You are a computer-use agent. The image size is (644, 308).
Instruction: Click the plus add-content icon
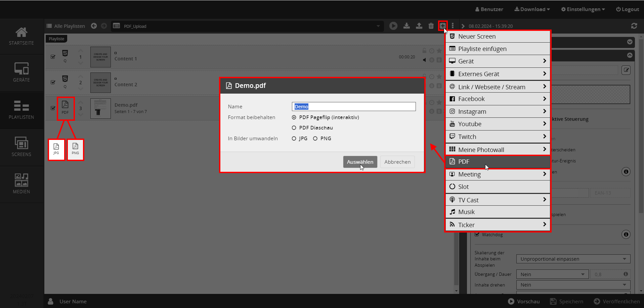point(443,25)
